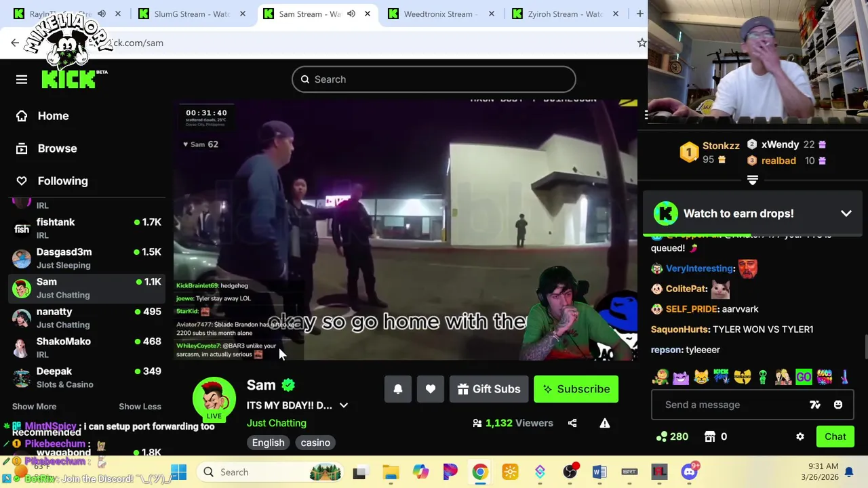868x488 pixels.
Task: Click Show More in followed channels
Action: click(34, 406)
